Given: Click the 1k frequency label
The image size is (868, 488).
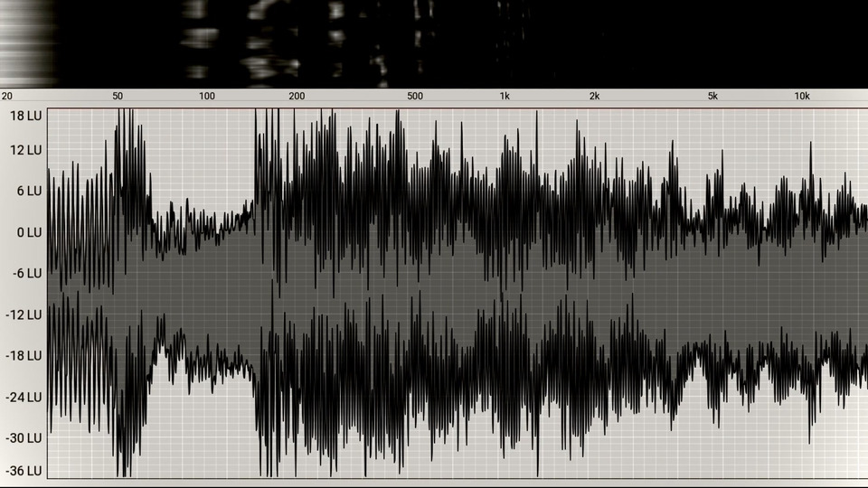Looking at the screenshot, I should coord(505,96).
